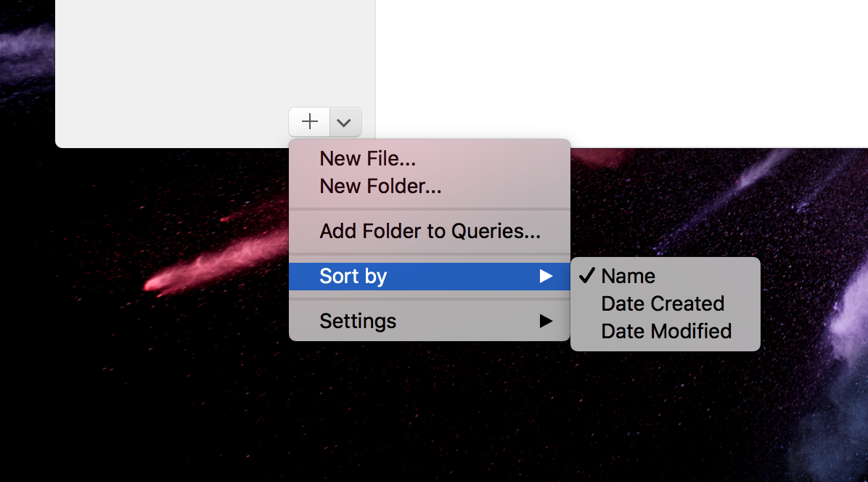The height and width of the screenshot is (482, 868).
Task: Choose "Add Folder to Queries..." option
Action: [429, 231]
